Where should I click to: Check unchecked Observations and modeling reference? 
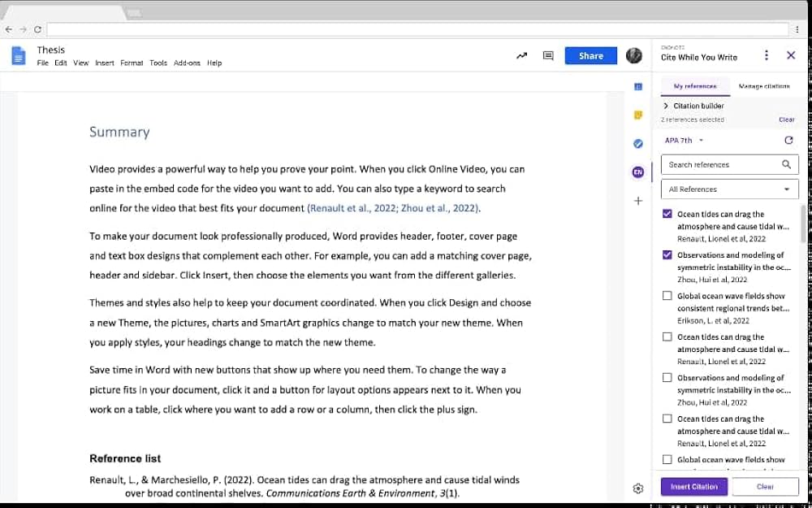click(x=667, y=377)
